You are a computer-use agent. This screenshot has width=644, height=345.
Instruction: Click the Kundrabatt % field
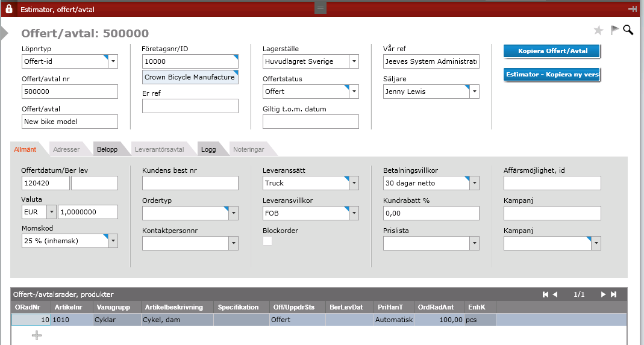[x=431, y=213]
